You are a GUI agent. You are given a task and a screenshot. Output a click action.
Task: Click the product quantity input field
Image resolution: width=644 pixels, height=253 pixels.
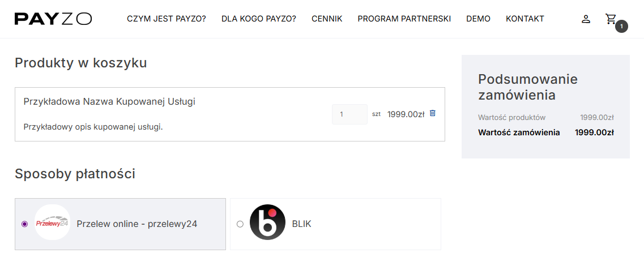pyautogui.click(x=349, y=114)
